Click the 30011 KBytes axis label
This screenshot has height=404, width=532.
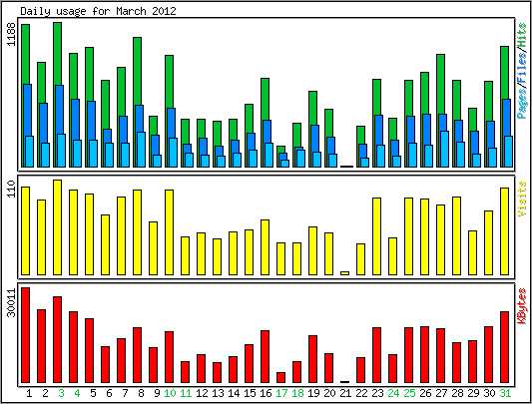click(x=11, y=302)
